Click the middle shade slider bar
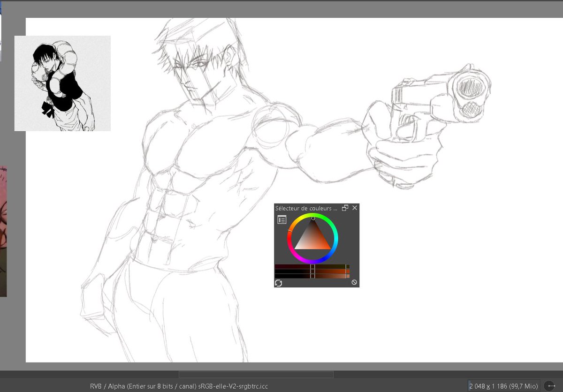This screenshot has height=392, width=563. [312, 271]
